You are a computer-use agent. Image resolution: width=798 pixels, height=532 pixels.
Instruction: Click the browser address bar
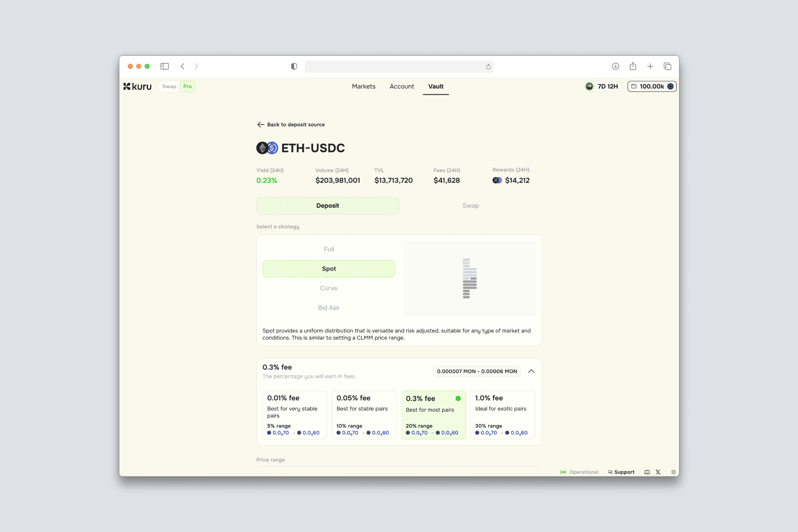pyautogui.click(x=395, y=66)
